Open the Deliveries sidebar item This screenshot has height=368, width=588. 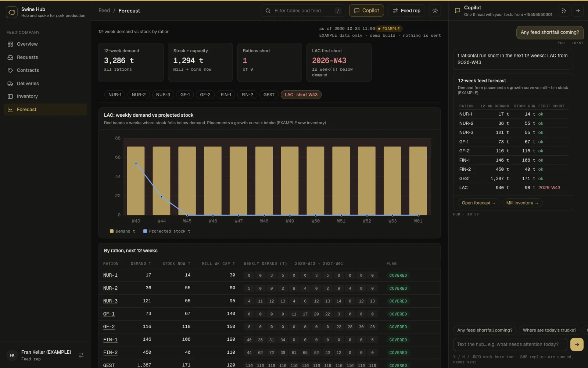pos(45,84)
